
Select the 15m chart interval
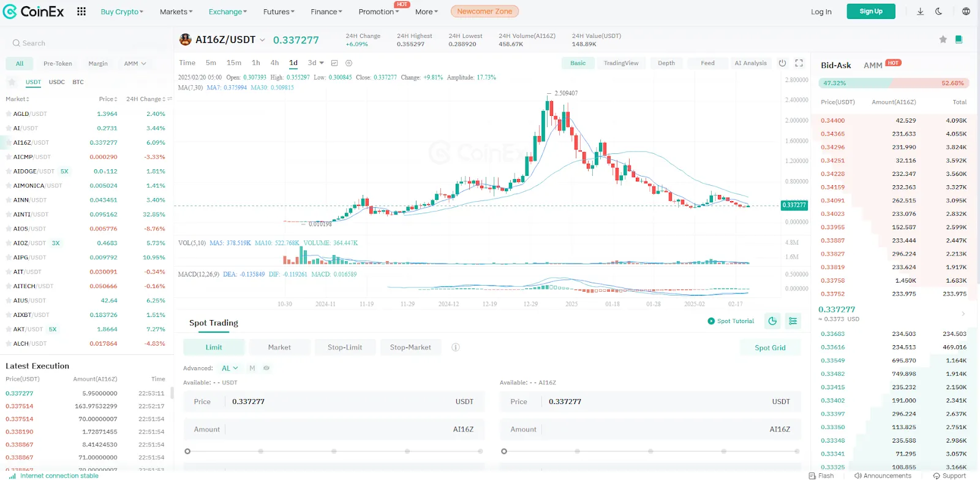tap(234, 63)
